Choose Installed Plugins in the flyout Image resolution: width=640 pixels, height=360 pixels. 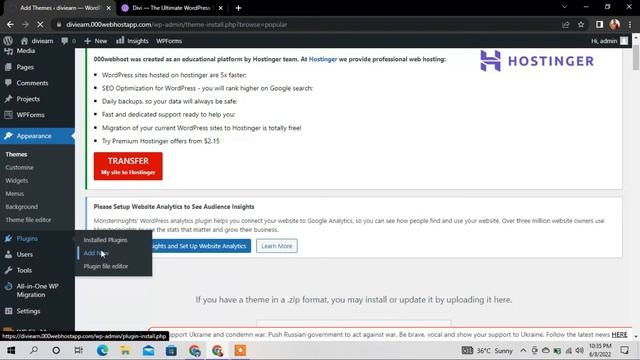(105, 240)
